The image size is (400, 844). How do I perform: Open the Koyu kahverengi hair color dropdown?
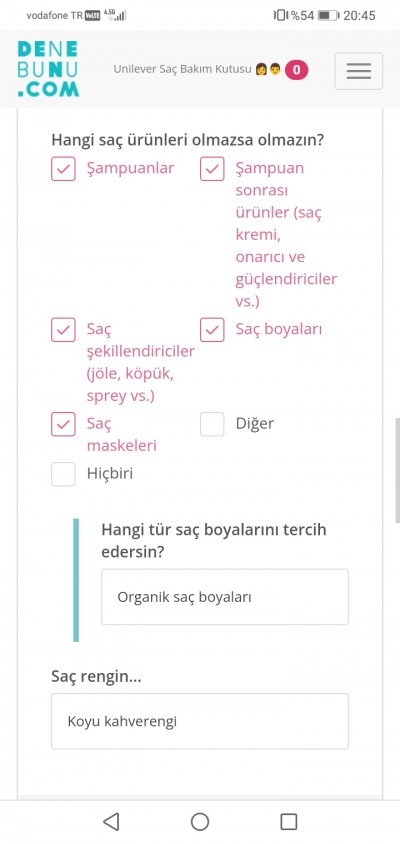coord(200,721)
